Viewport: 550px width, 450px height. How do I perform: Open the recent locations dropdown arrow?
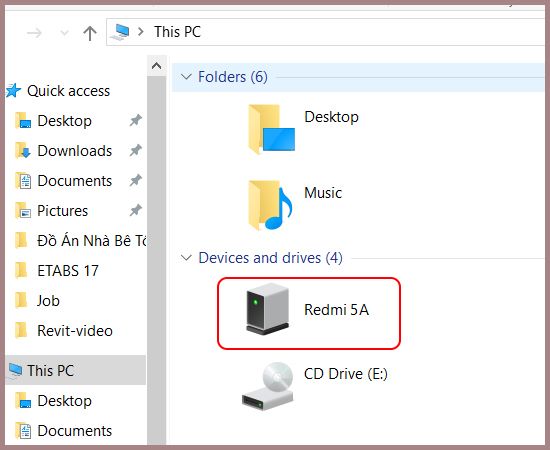(64, 33)
